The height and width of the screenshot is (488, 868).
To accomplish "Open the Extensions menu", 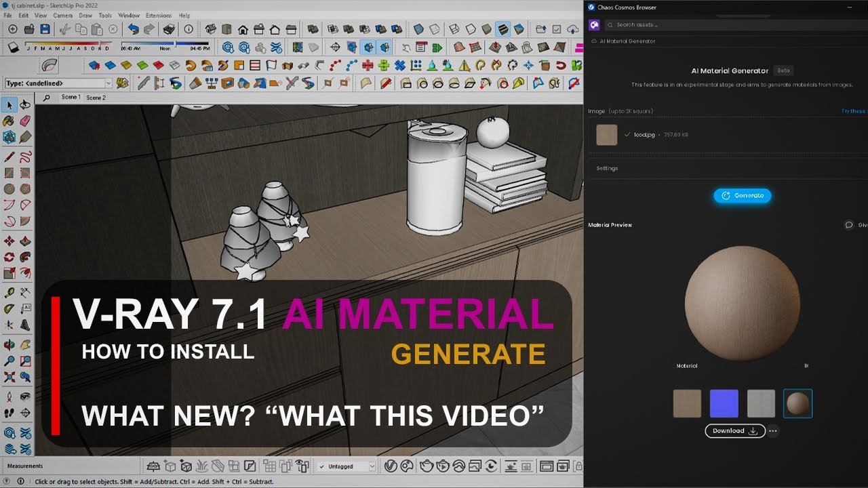I will coord(159,15).
